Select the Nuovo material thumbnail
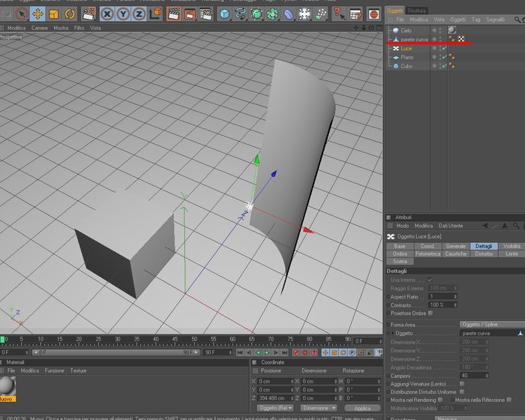Viewport: 525px width, 420px height. pos(7,388)
